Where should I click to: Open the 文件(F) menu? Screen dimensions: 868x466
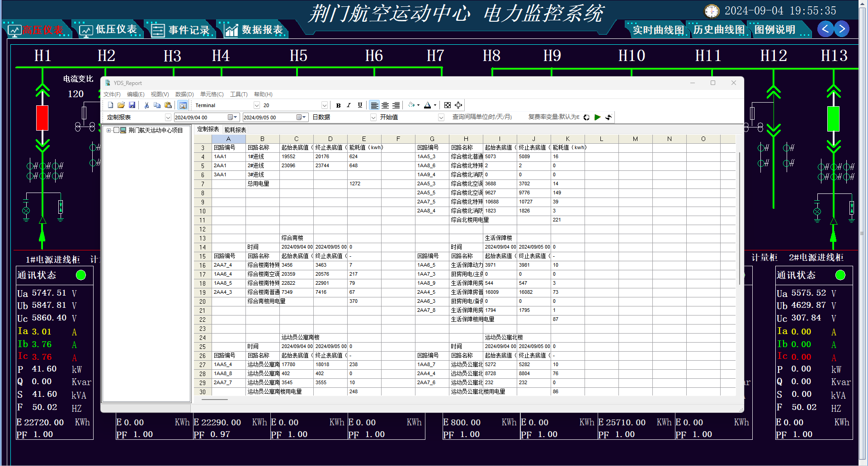(x=112, y=94)
